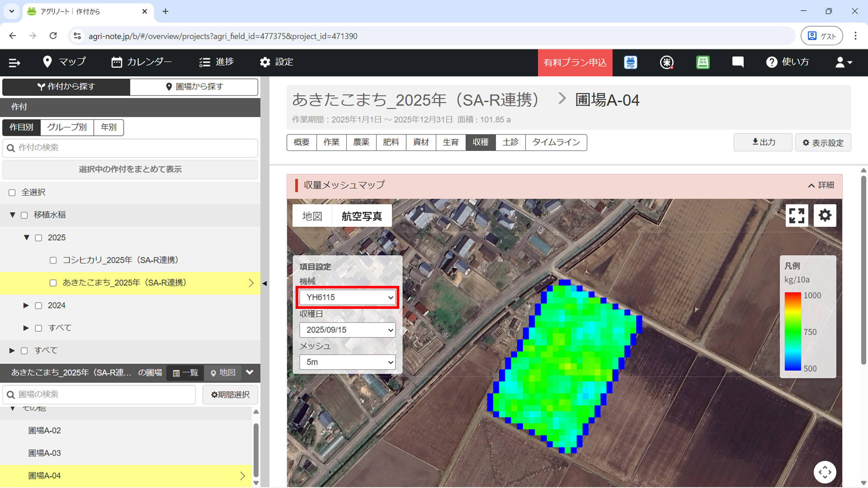
Task: Collapse the left panel with the black arrow
Action: 265,283
